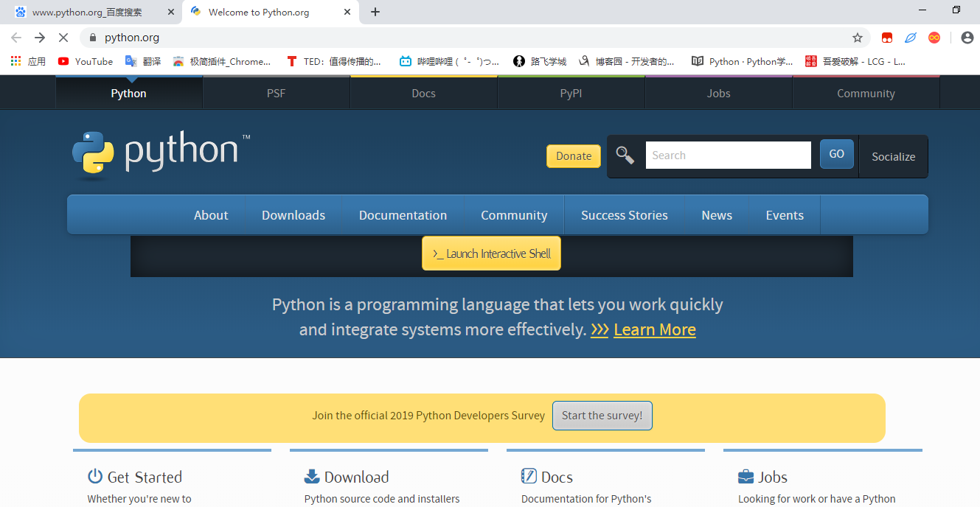
Task: Go to the Community top site tab
Action: [866, 94]
